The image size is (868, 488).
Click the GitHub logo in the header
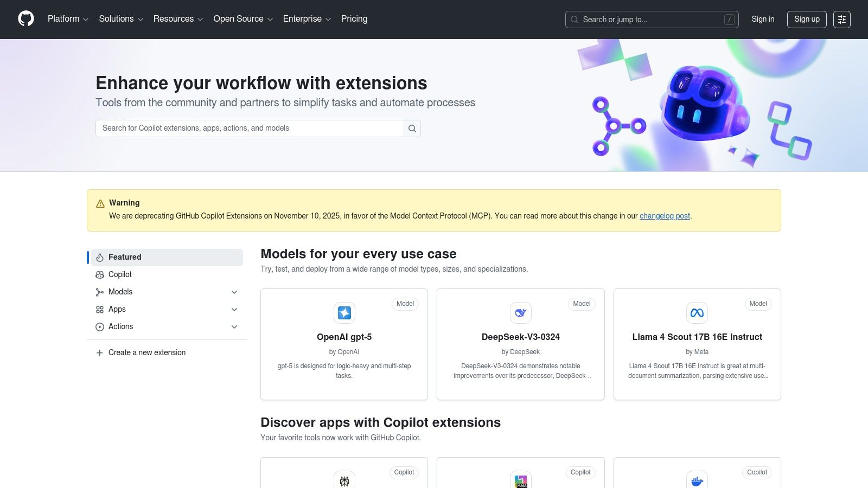point(26,18)
